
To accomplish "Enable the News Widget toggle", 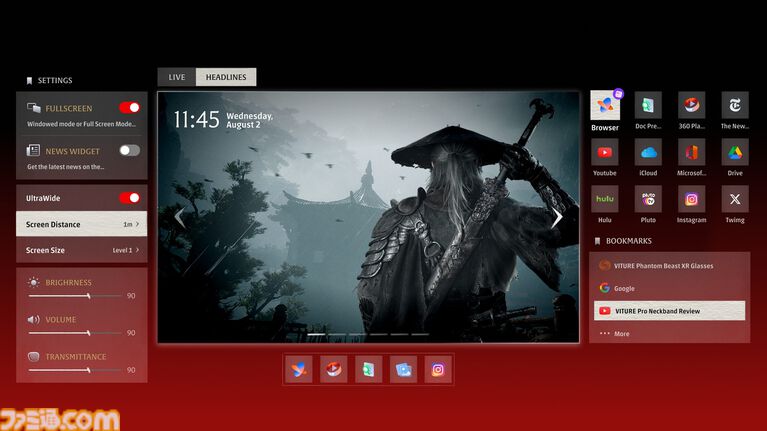I will 130,150.
